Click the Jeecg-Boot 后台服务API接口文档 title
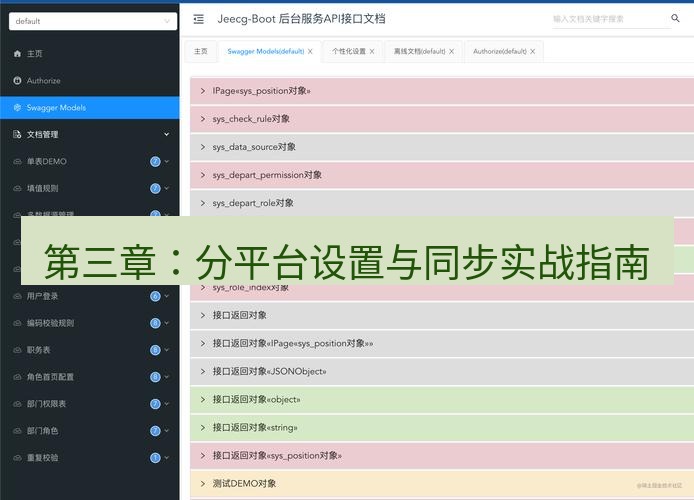Screen dimensions: 694x500 coord(301,19)
